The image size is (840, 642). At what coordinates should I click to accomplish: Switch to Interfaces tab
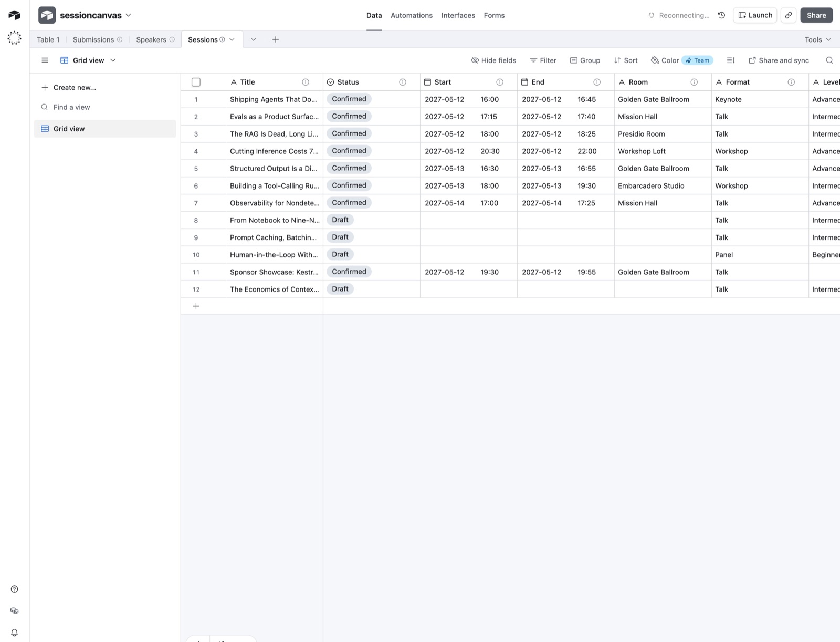(458, 15)
